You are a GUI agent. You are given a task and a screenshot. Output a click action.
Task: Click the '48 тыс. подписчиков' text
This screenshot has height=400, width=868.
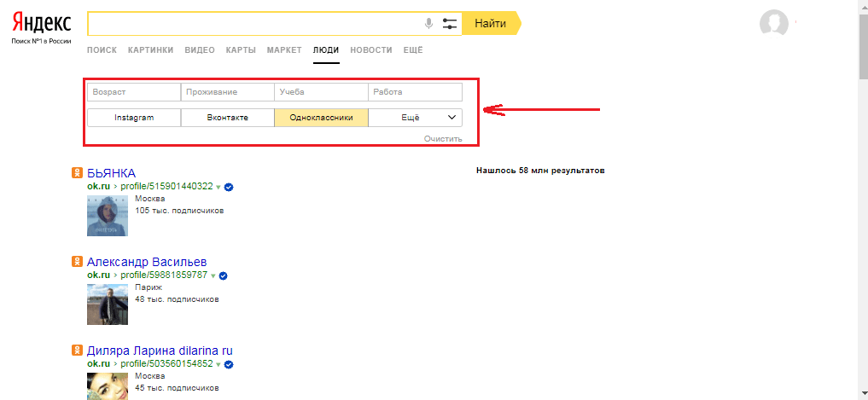178,299
